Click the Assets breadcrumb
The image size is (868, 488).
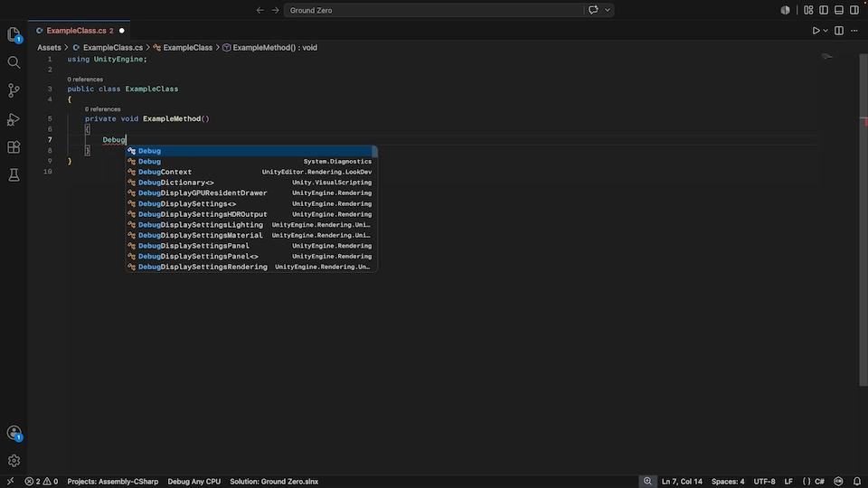point(49,48)
